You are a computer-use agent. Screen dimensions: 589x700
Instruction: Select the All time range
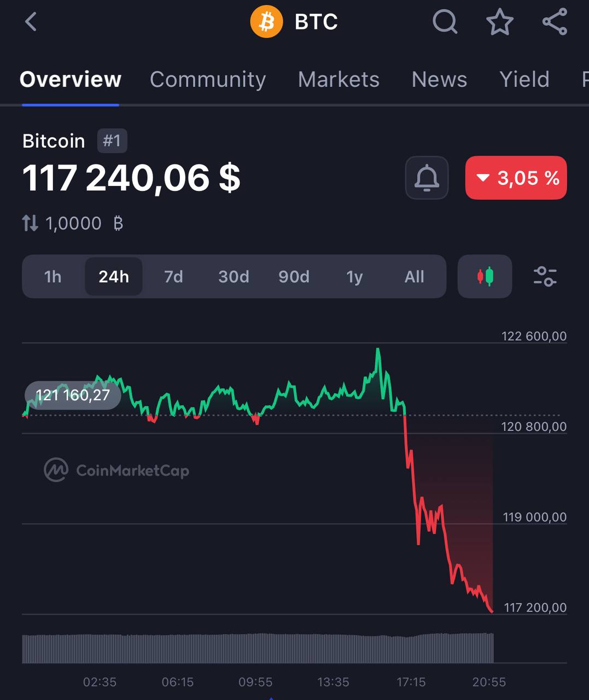(x=415, y=277)
